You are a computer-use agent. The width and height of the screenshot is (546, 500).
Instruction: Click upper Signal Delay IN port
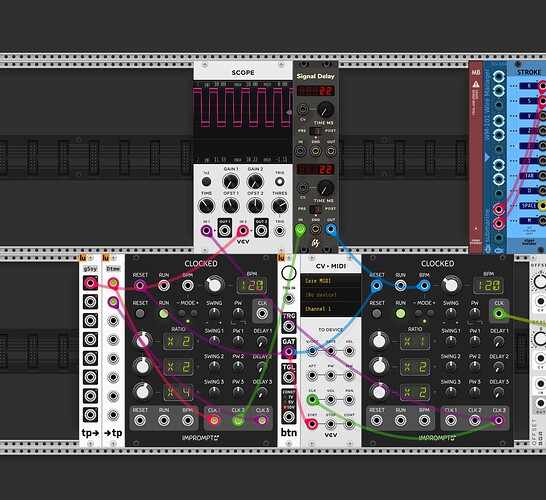[300, 151]
